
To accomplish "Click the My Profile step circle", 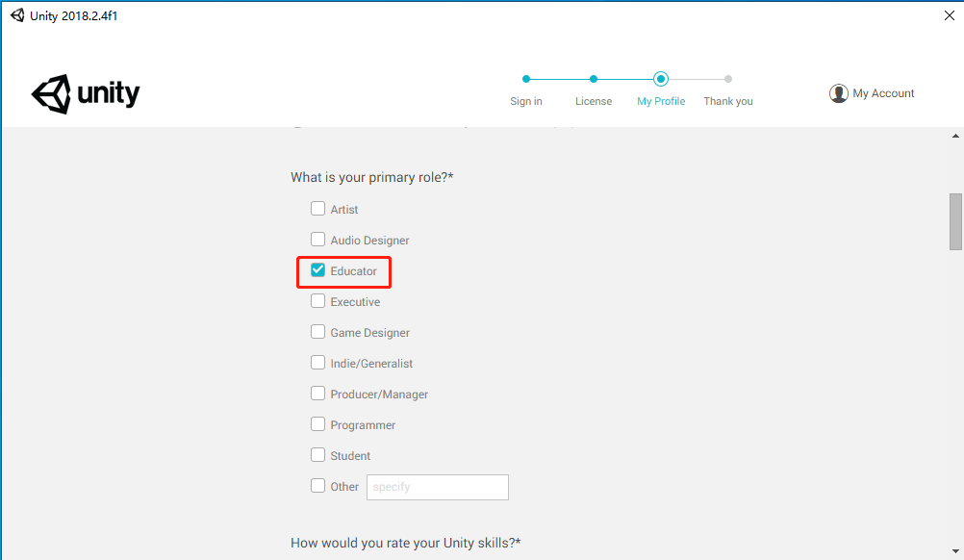I will (x=661, y=79).
